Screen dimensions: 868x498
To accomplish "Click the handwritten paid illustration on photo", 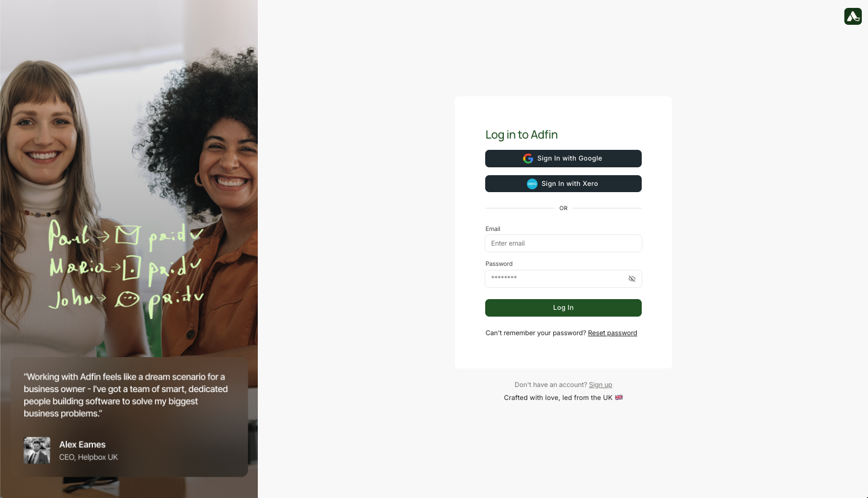I will coord(126,268).
